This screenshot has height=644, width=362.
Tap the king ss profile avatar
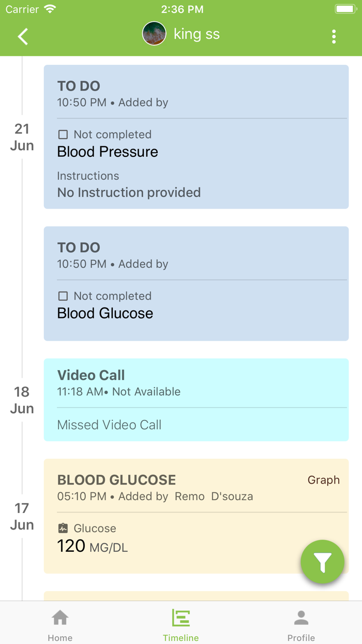pyautogui.click(x=154, y=34)
